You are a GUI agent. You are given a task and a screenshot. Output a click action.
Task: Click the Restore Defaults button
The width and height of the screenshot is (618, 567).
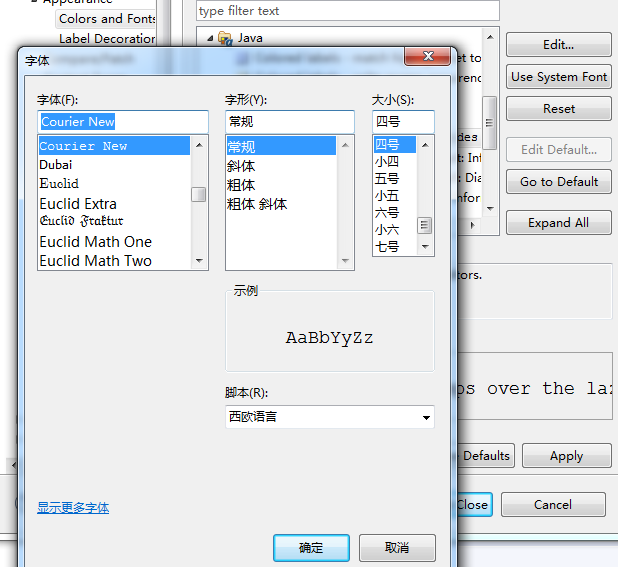[486, 456]
